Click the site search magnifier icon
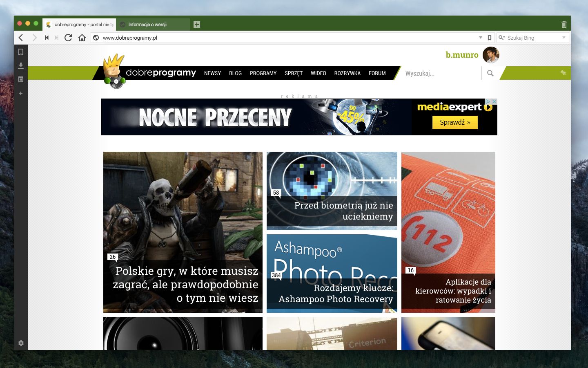Viewport: 588px width, 368px height. tap(490, 73)
